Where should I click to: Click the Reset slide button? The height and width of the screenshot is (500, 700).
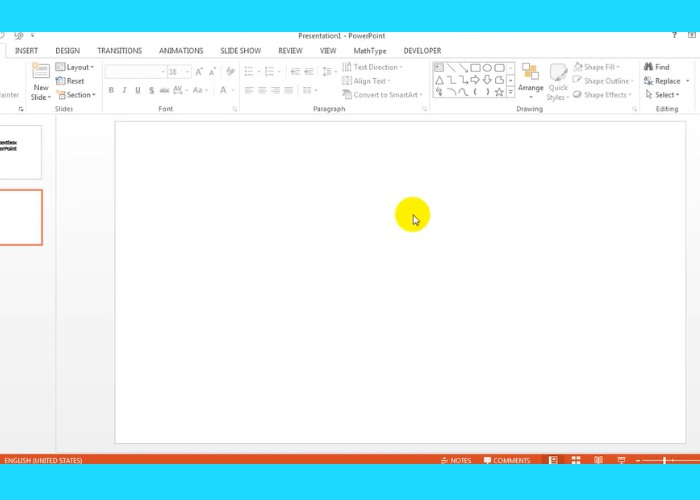tap(74, 81)
